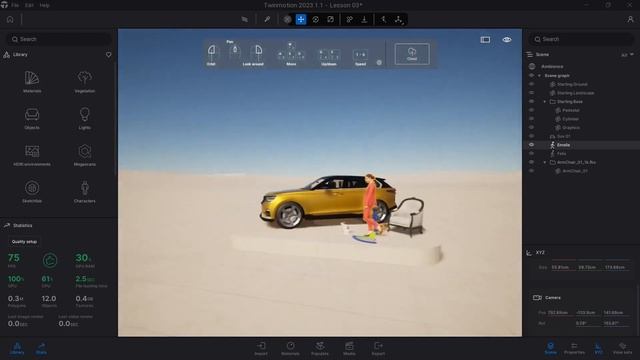Click the Materials dock button
640x360 pixels.
[291, 349]
